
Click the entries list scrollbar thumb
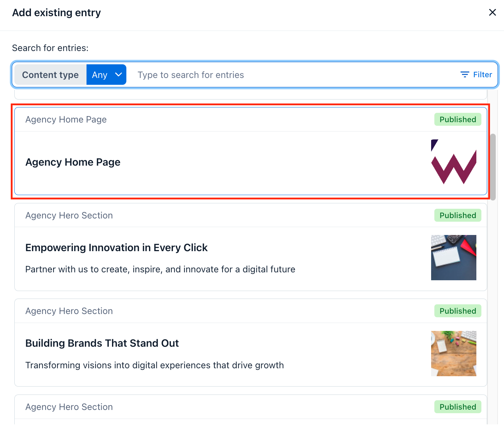click(x=493, y=167)
